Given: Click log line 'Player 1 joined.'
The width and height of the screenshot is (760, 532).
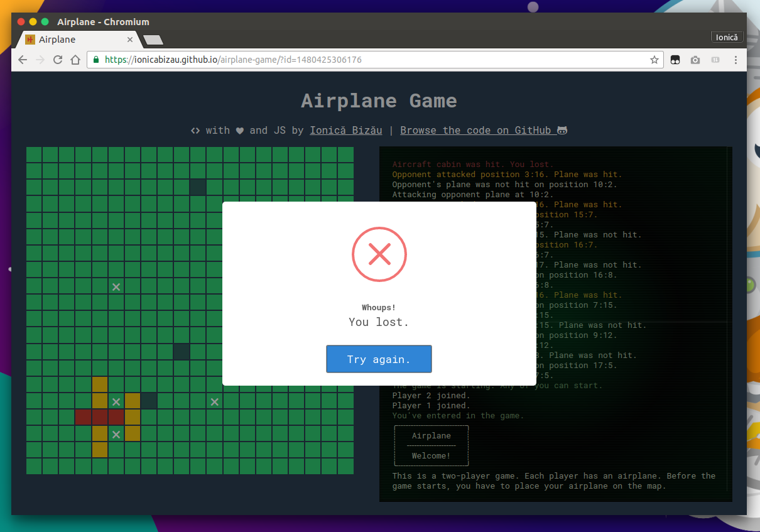Looking at the screenshot, I should [x=431, y=406].
